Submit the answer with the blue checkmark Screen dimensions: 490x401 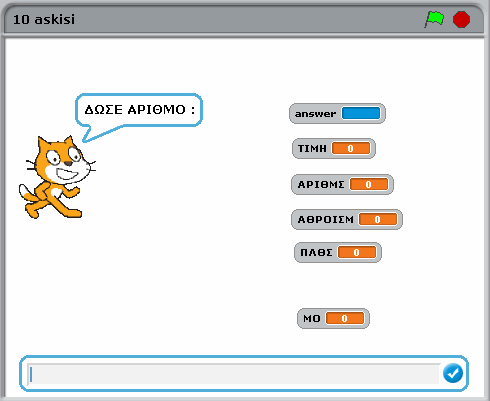[x=453, y=373]
